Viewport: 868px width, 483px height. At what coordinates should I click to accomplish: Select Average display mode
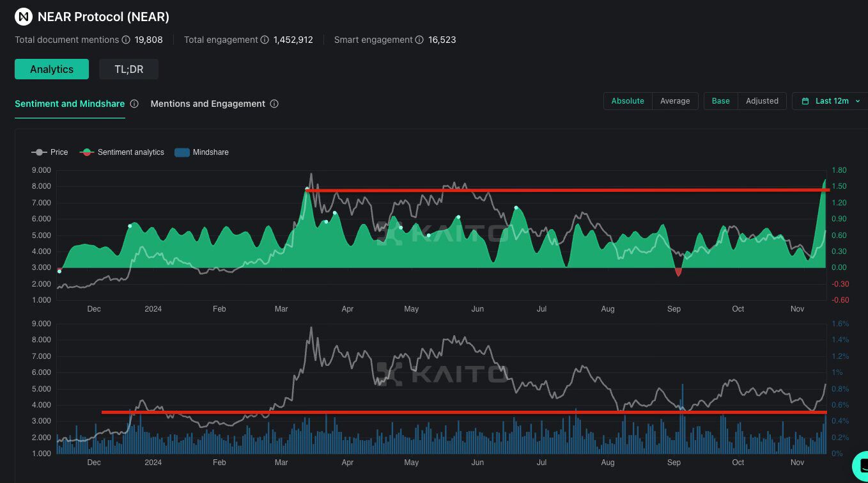point(675,101)
